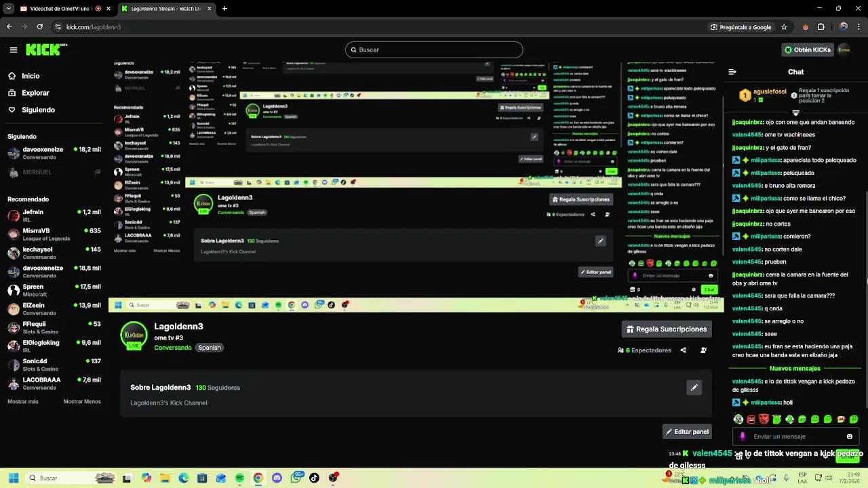Focus the Buscar search bar on Kick
Viewport: 868px width, 488px height.
tap(434, 49)
